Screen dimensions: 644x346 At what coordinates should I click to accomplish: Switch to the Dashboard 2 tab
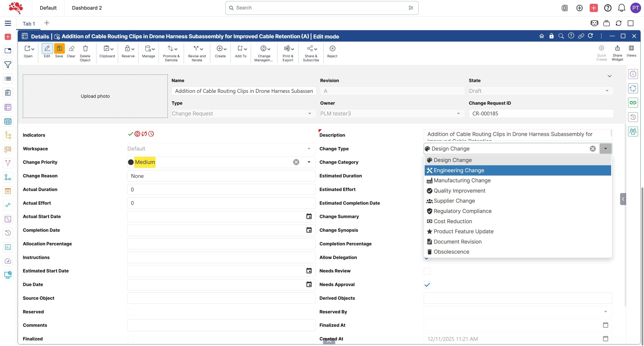click(x=87, y=8)
